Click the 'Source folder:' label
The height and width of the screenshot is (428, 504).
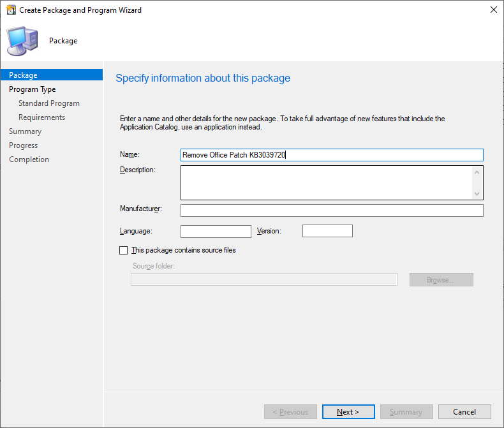click(154, 266)
